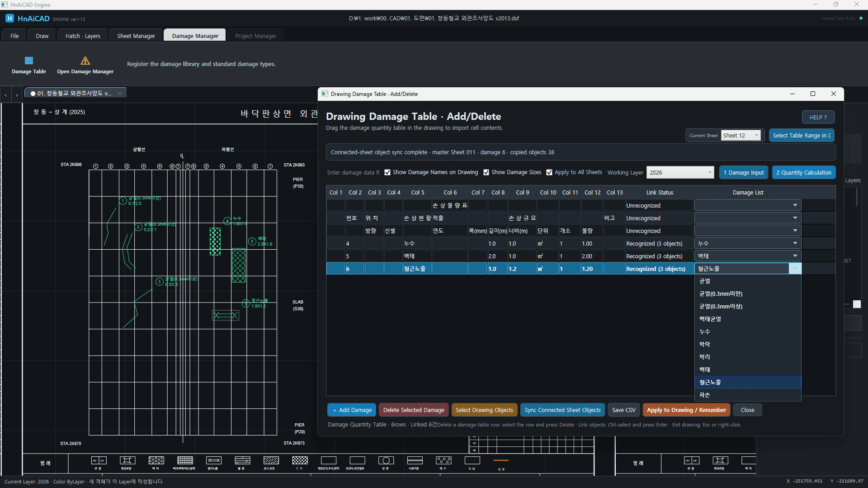Select the 누수 hatch region in drawing

click(x=215, y=242)
